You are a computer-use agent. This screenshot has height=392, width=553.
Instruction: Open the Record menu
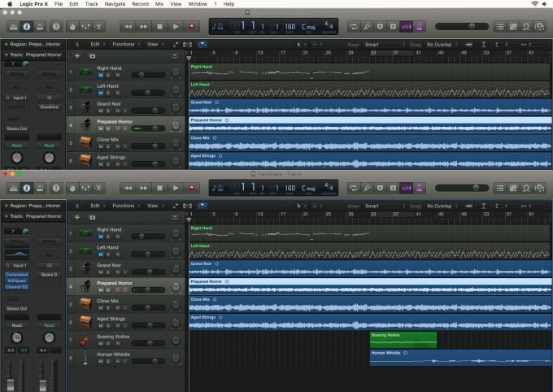coord(140,4)
